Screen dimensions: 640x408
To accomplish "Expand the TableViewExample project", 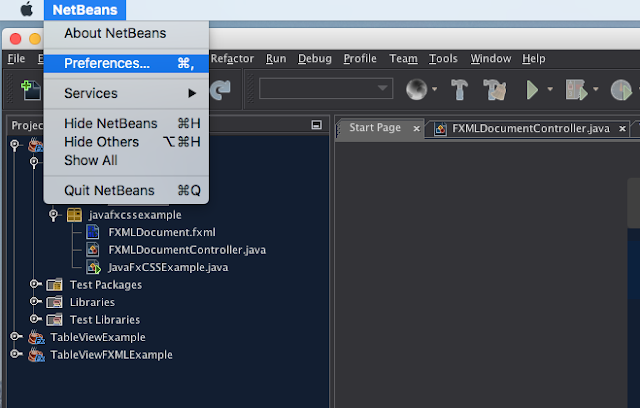I will point(16,337).
